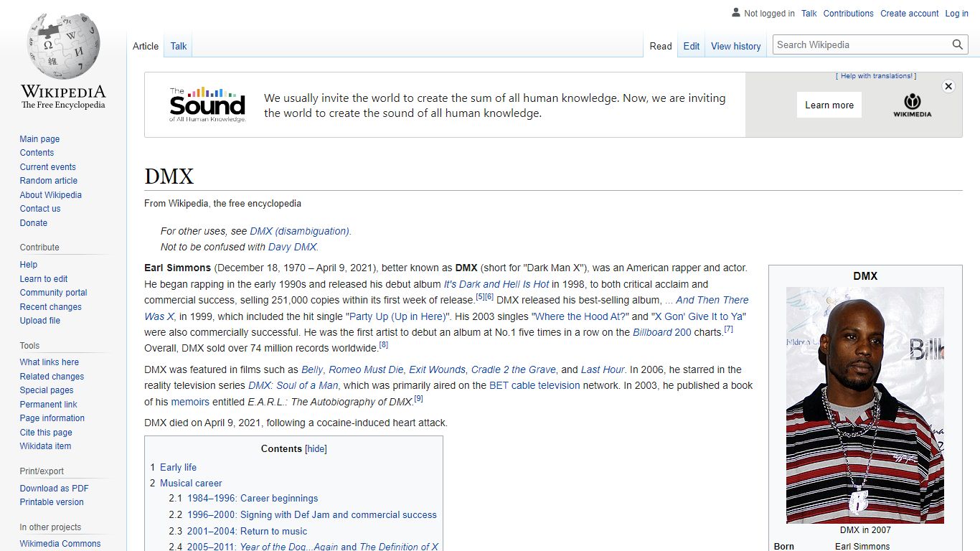Open Community portal
The width and height of the screenshot is (980, 551).
[x=53, y=293]
